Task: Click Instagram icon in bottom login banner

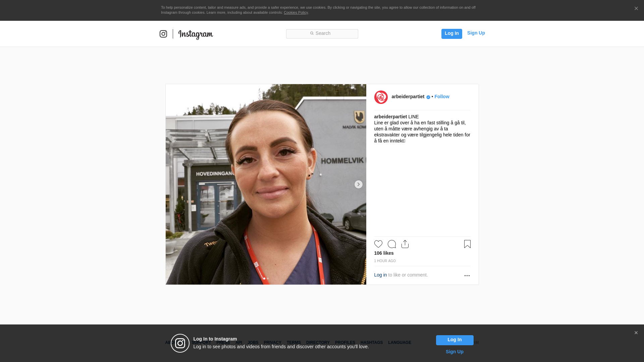Action: click(x=180, y=343)
